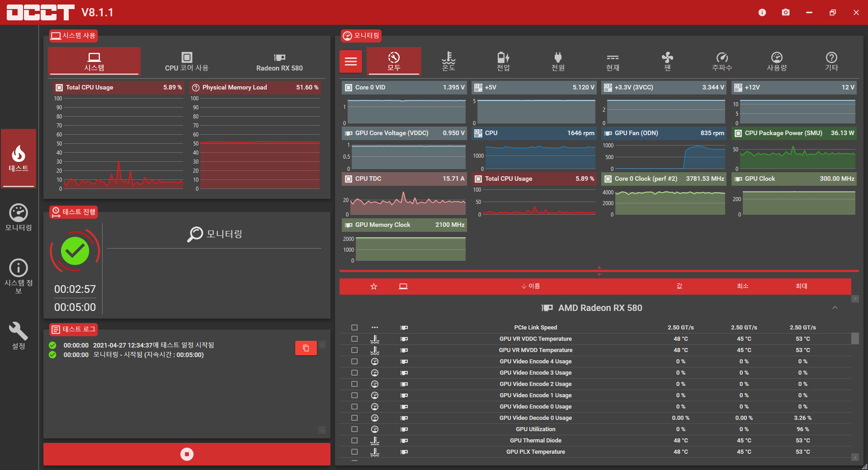Screen dimensions: 868x470
Task: Click sensor table scroll-down arrow
Action: coord(855,457)
